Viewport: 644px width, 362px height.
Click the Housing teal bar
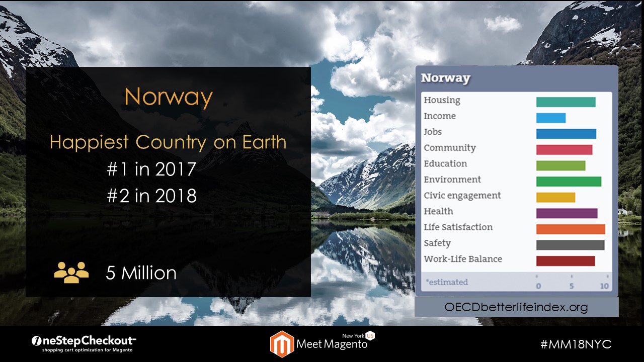[566, 102]
